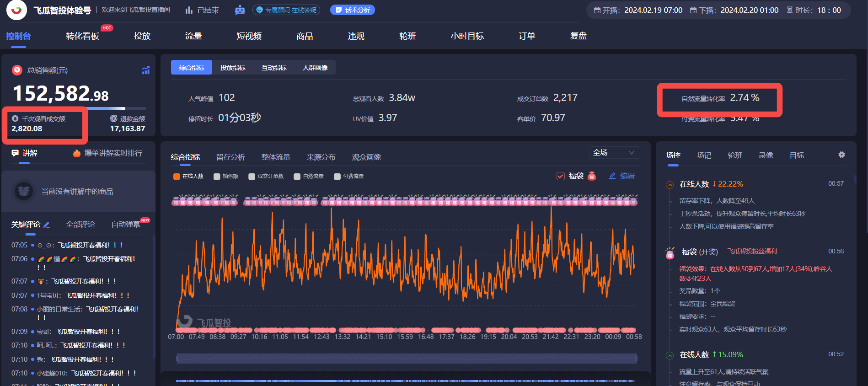Open the 话术分析 button
This screenshot has height=386, width=868.
click(x=353, y=10)
